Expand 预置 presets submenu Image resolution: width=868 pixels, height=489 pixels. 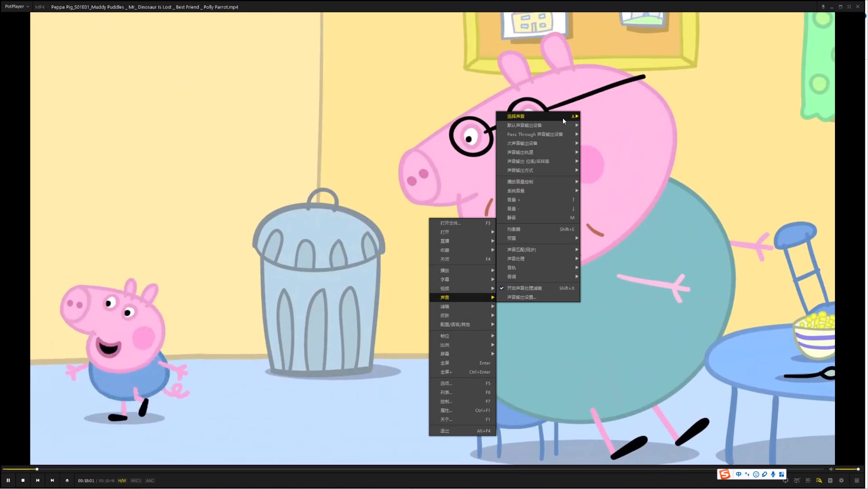538,239
